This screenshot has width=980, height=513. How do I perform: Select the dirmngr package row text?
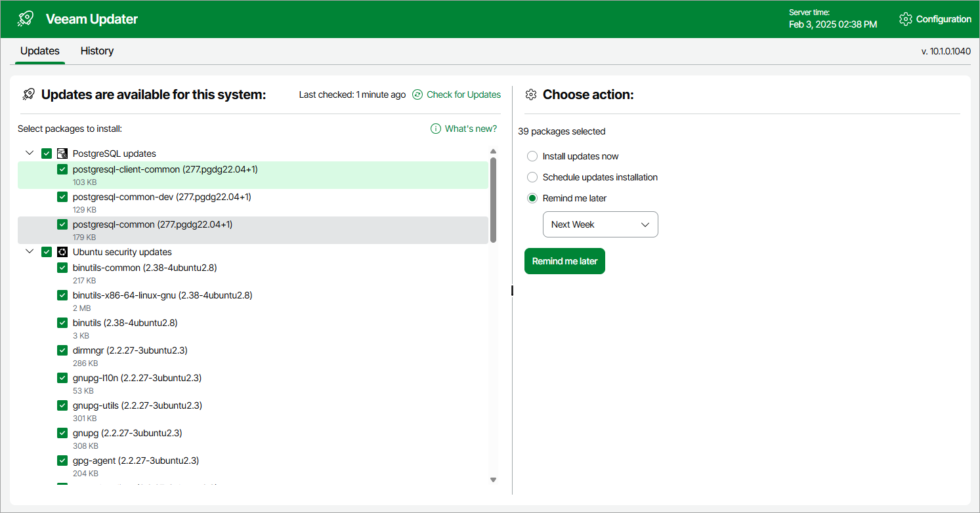pos(130,350)
